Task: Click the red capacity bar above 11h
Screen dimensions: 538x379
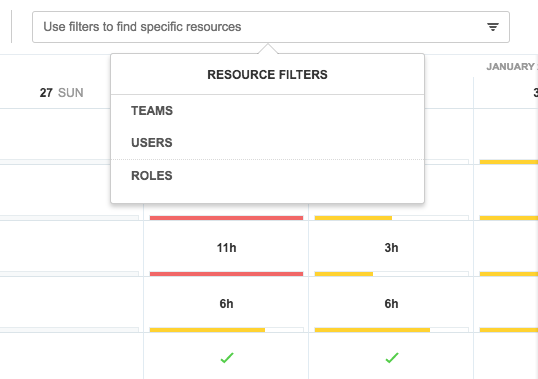Action: 226,218
